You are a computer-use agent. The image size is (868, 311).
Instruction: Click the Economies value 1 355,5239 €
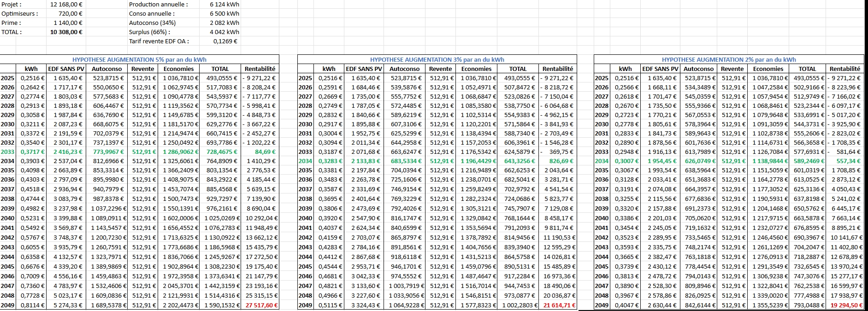[x=771, y=305]
